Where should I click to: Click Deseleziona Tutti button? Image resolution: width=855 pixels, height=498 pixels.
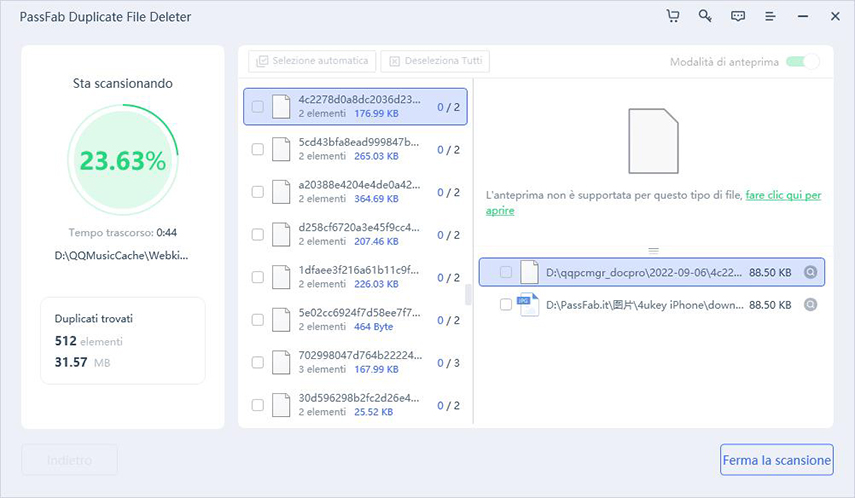pyautogui.click(x=435, y=61)
